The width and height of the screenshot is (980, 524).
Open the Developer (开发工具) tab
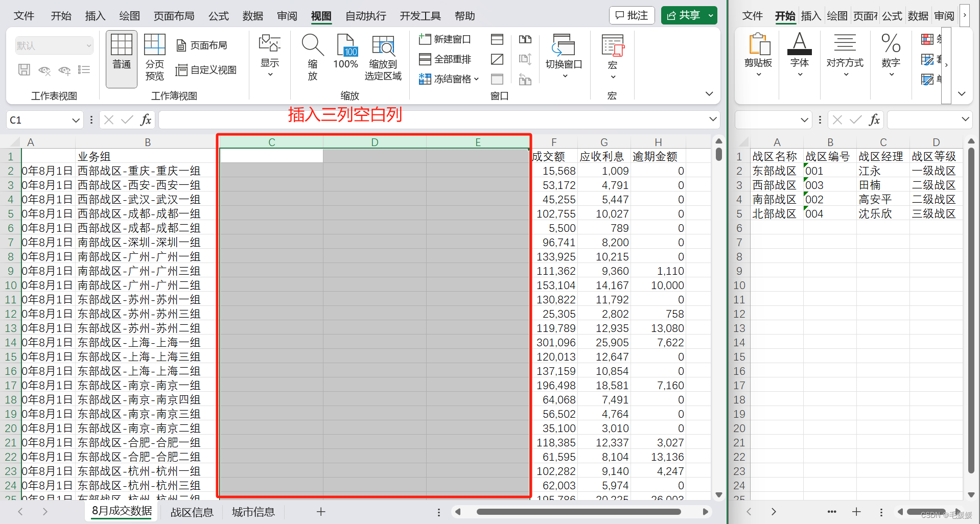pyautogui.click(x=421, y=16)
